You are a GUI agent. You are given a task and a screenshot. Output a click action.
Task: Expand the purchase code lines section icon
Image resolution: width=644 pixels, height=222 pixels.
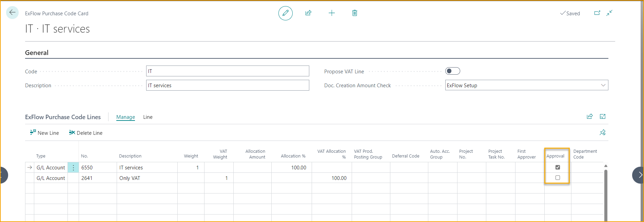click(602, 116)
